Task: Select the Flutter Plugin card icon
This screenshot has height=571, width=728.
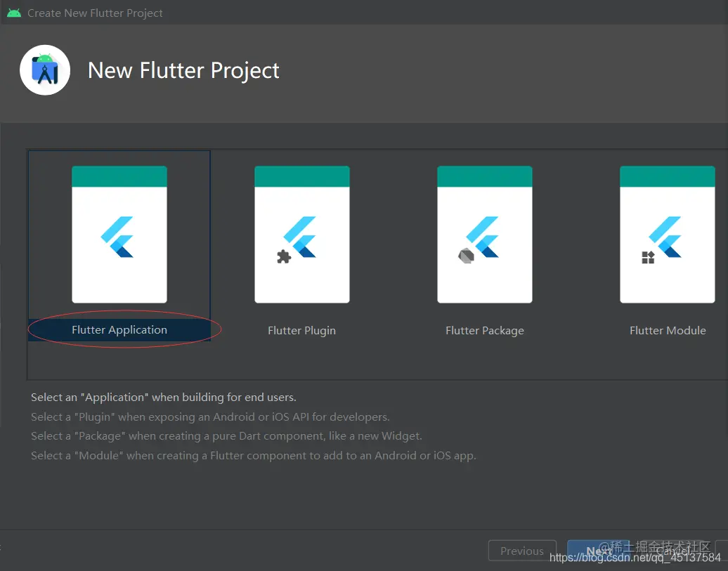Action: coord(301,235)
